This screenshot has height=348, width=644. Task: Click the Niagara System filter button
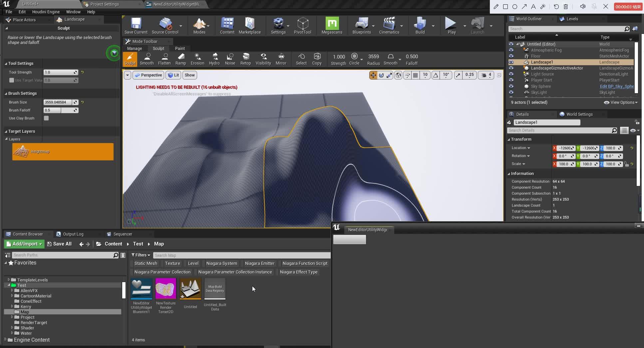(x=222, y=263)
